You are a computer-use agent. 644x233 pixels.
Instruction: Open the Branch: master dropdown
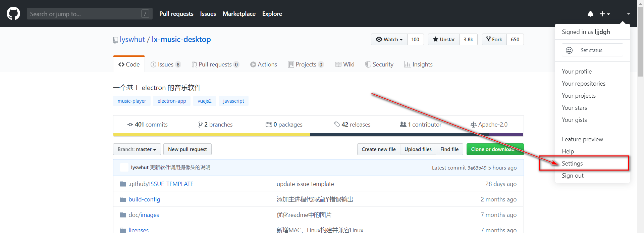coord(137,149)
